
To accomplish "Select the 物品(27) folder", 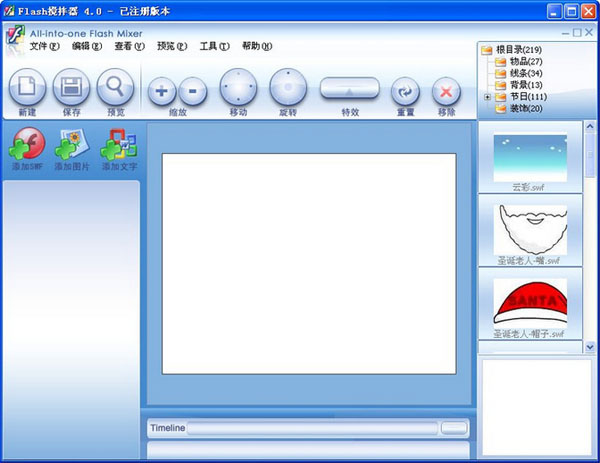I will tap(526, 61).
